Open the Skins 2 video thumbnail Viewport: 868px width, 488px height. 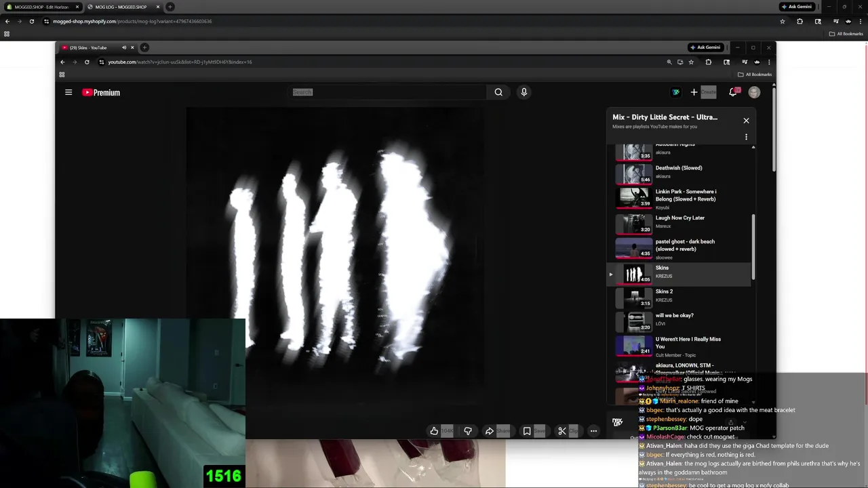pyautogui.click(x=633, y=297)
